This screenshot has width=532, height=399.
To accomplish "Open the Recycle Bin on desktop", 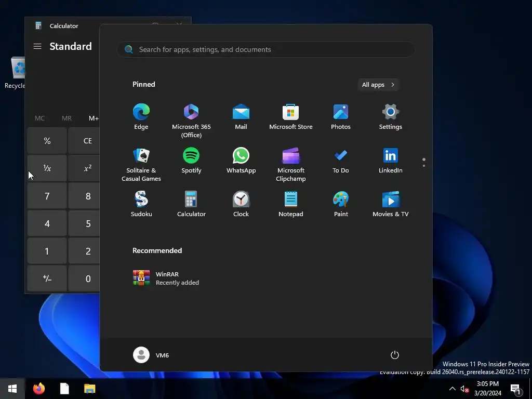I will point(15,73).
